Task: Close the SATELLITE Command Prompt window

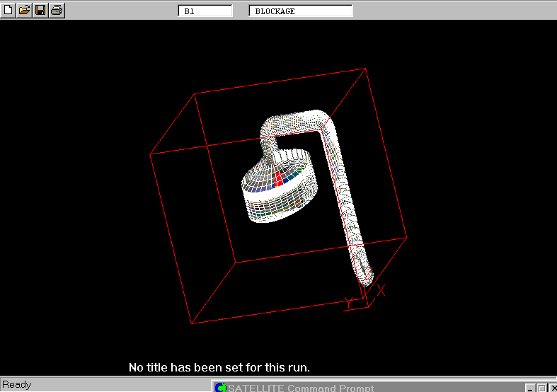Action: (553, 388)
